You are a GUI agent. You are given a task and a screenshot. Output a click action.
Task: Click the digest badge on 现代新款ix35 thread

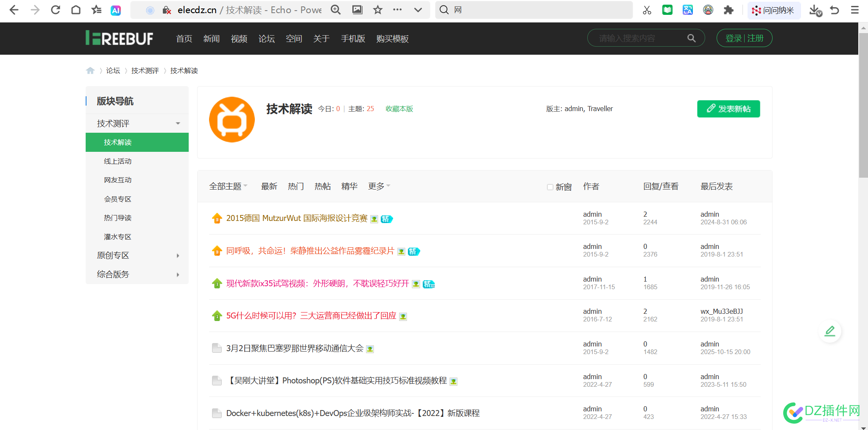[429, 284]
